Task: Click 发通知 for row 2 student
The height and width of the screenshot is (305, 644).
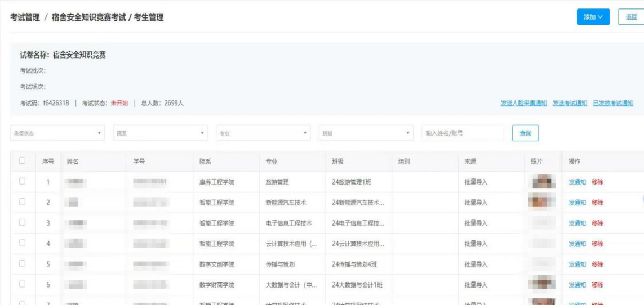Action: [577, 203]
